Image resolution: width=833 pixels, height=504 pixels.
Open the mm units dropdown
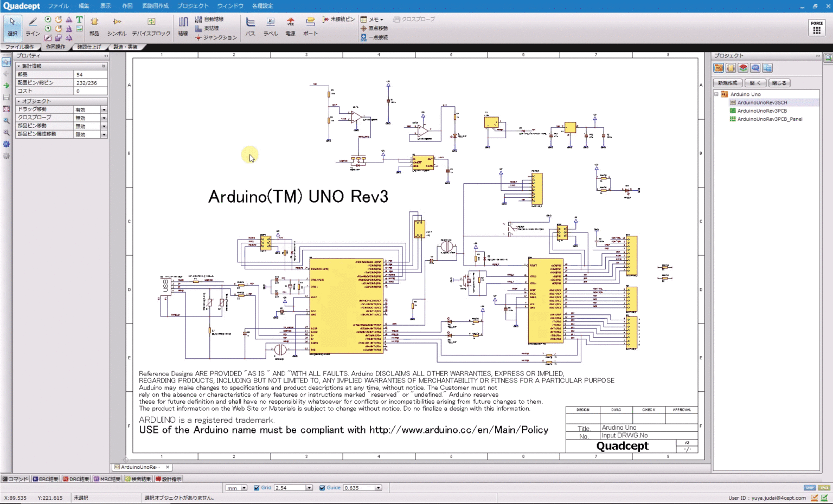(244, 488)
